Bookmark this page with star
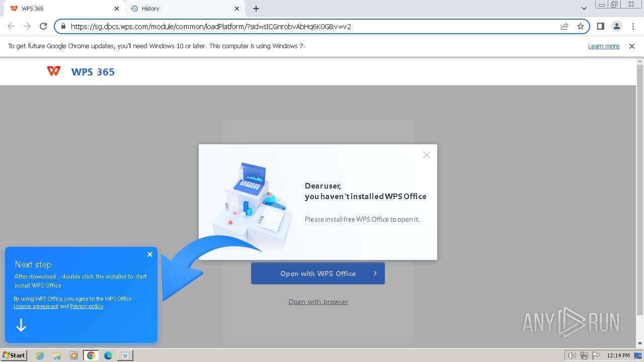This screenshot has height=362, width=644. click(x=581, y=26)
